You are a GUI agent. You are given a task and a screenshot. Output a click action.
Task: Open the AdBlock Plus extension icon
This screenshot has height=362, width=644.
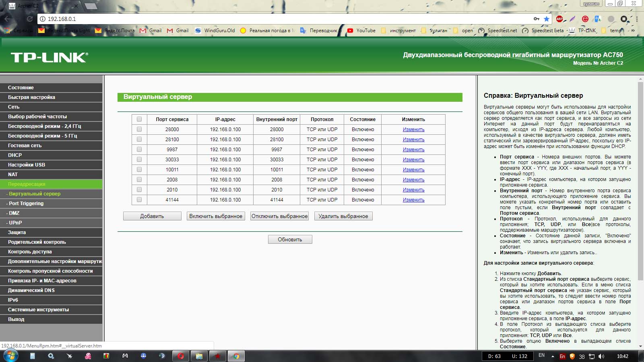[x=559, y=19]
